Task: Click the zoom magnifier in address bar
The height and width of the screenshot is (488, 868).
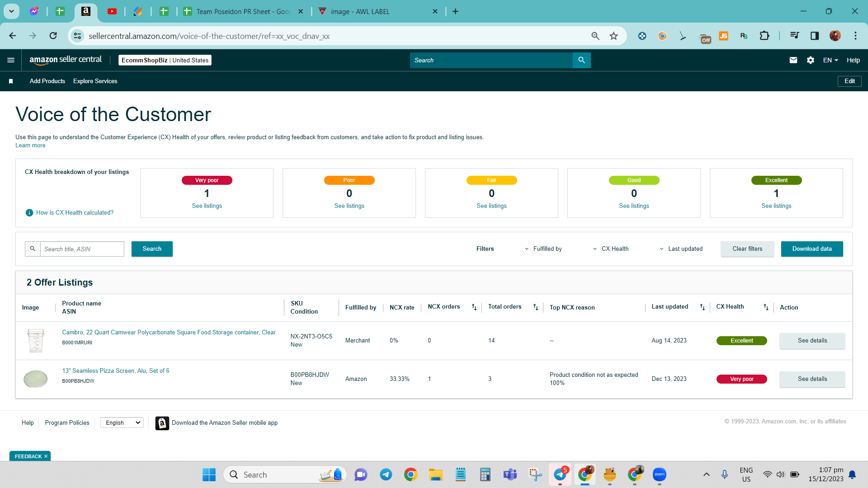Action: (595, 36)
